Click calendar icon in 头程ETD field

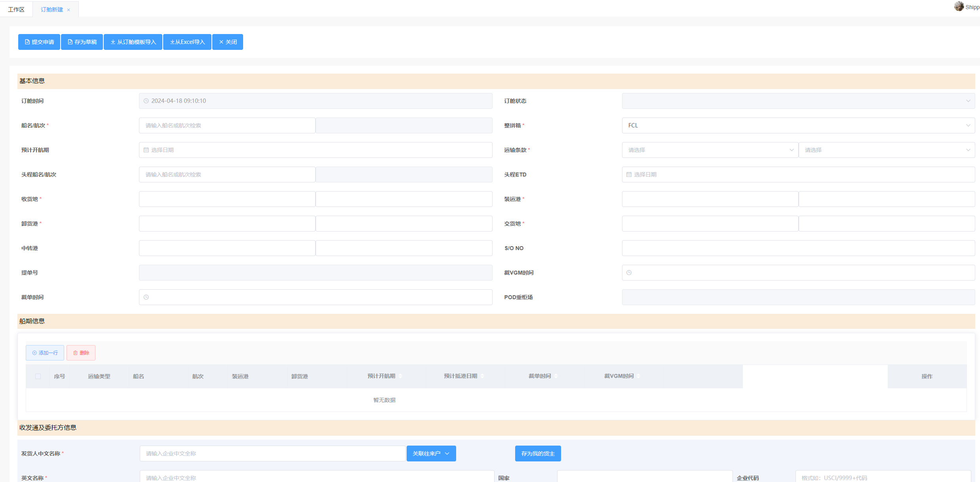click(629, 175)
